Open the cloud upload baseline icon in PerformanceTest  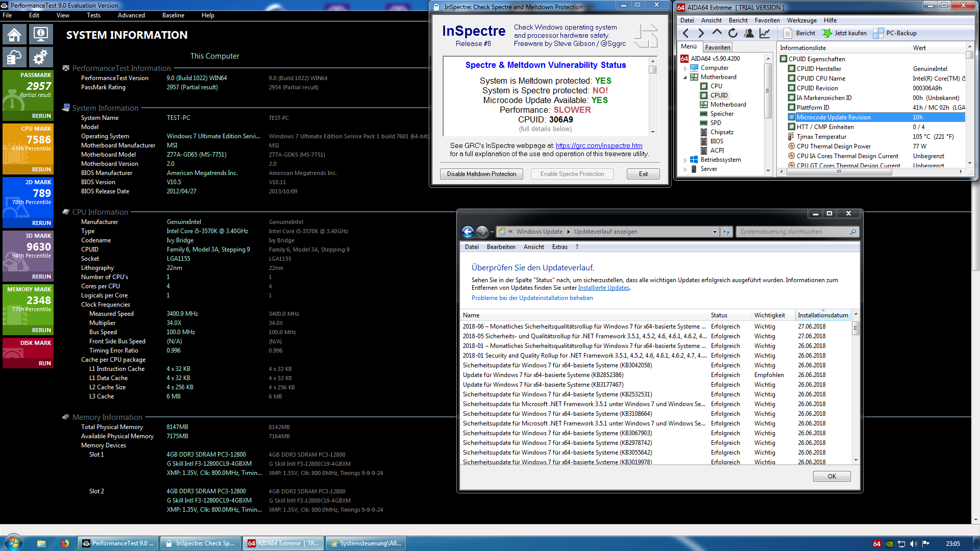coord(14,57)
